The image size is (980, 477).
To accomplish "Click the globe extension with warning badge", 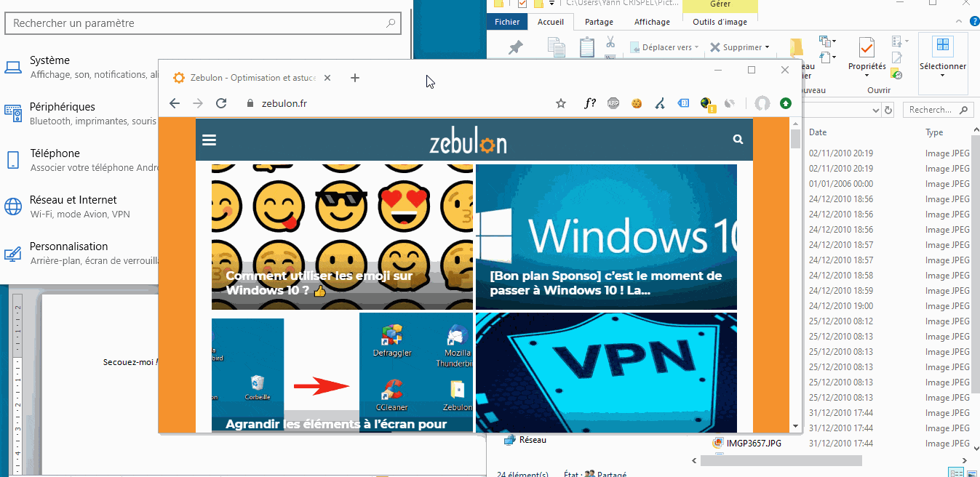I will tap(706, 104).
